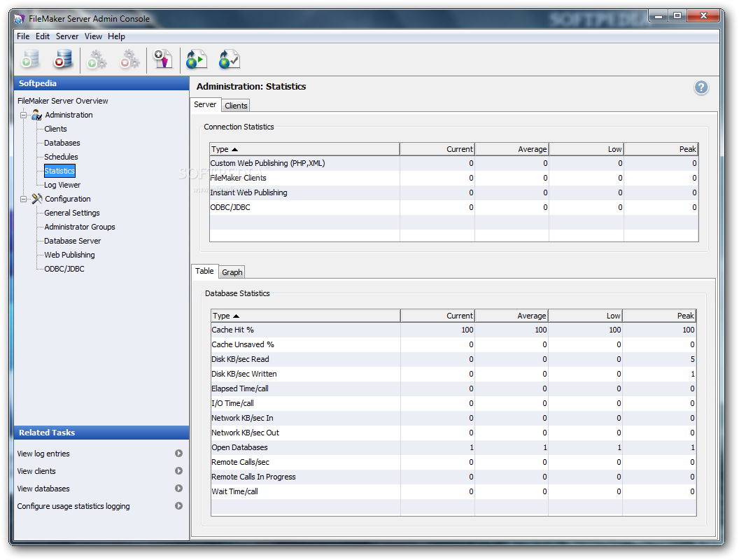Viewport: 739px width, 560px height.
Task: Open the File menu
Action: 23,36
